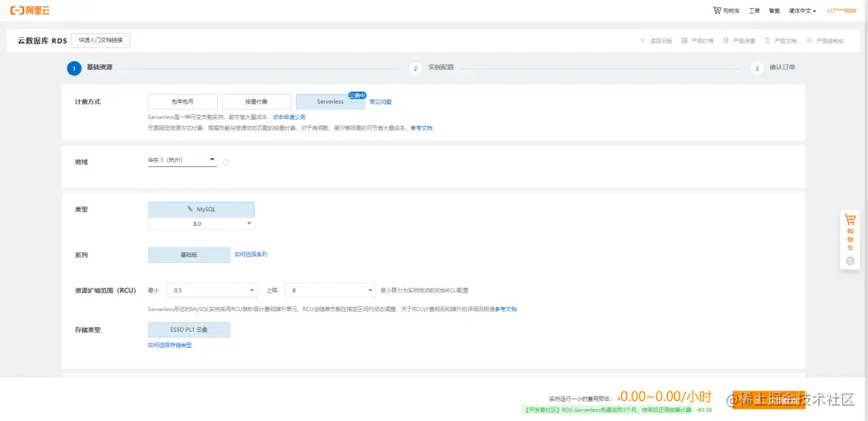This screenshot has height=421, width=868.
Task: Click the 产品控制台 icon
Action: [x=809, y=41]
